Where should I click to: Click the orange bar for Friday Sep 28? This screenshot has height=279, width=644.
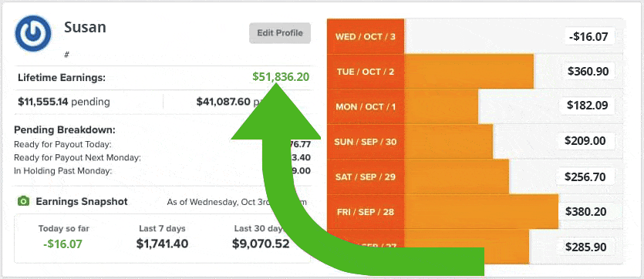(x=481, y=212)
